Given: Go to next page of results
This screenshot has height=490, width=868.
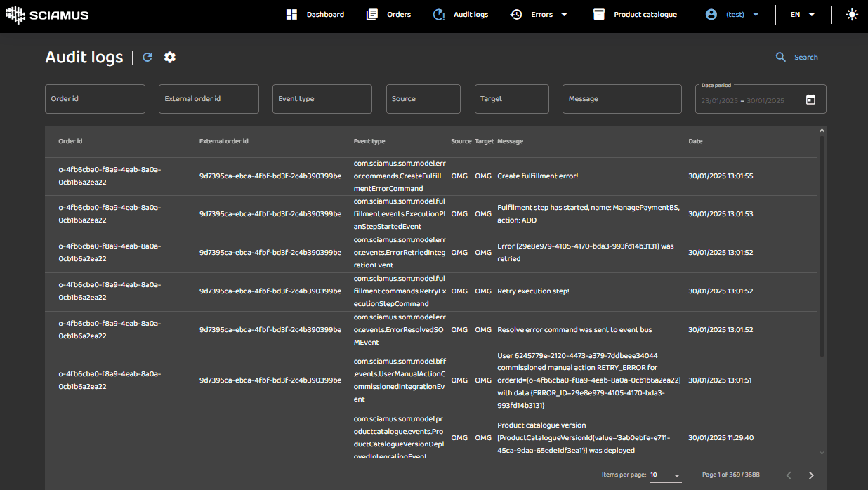Looking at the screenshot, I should 811,475.
